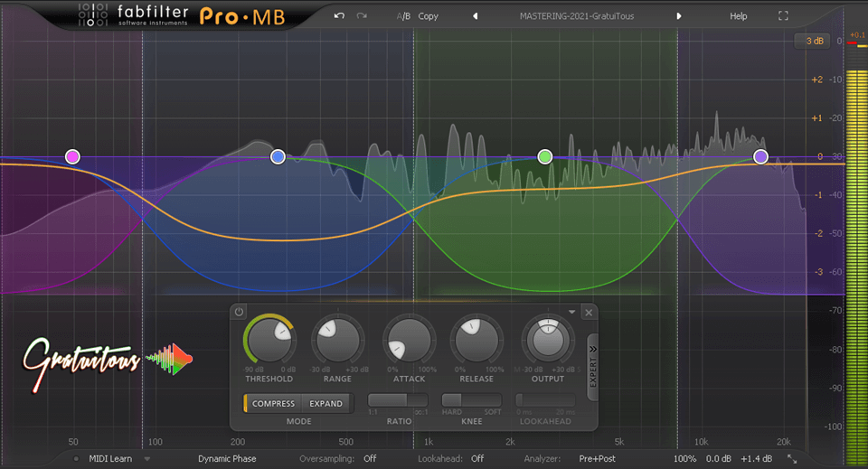This screenshot has width=868, height=469.
Task: Click the +0.1 peak level readout
Action: pos(857,35)
